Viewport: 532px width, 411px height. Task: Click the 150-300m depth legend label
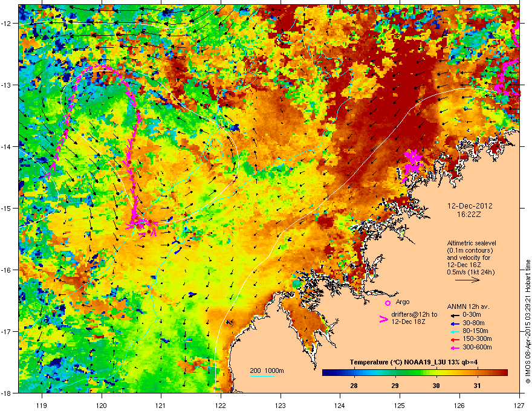(477, 338)
